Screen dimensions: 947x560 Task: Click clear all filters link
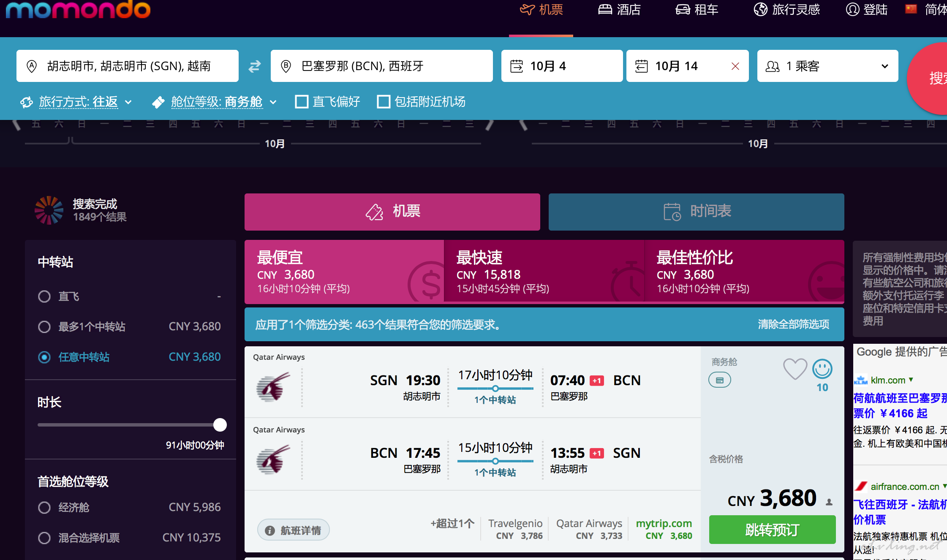coord(793,324)
